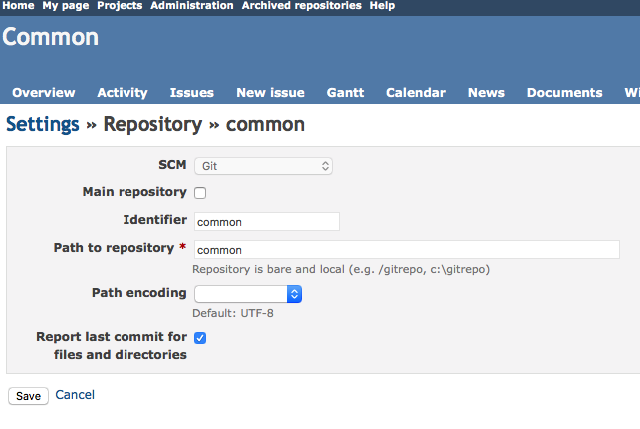
Task: View the Gantt tab
Action: pos(345,93)
